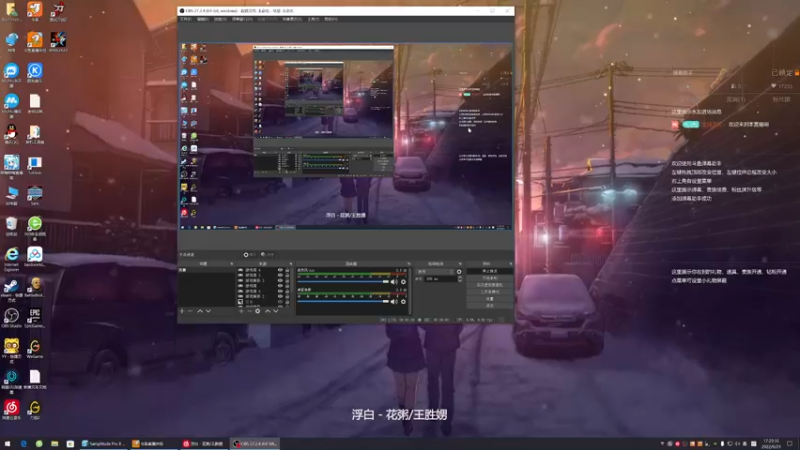Click the transition duration stepper arrows
Image resolution: width=800 pixels, height=450 pixels.
tap(460, 279)
